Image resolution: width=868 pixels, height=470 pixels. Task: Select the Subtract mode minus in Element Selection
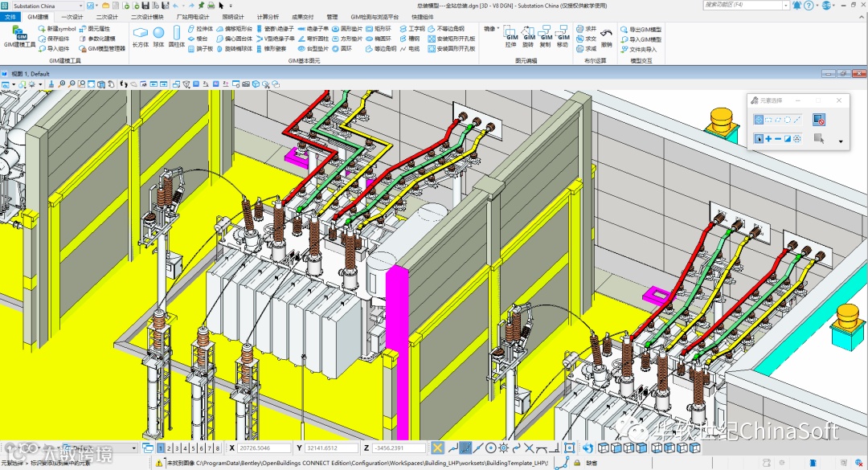coord(778,139)
